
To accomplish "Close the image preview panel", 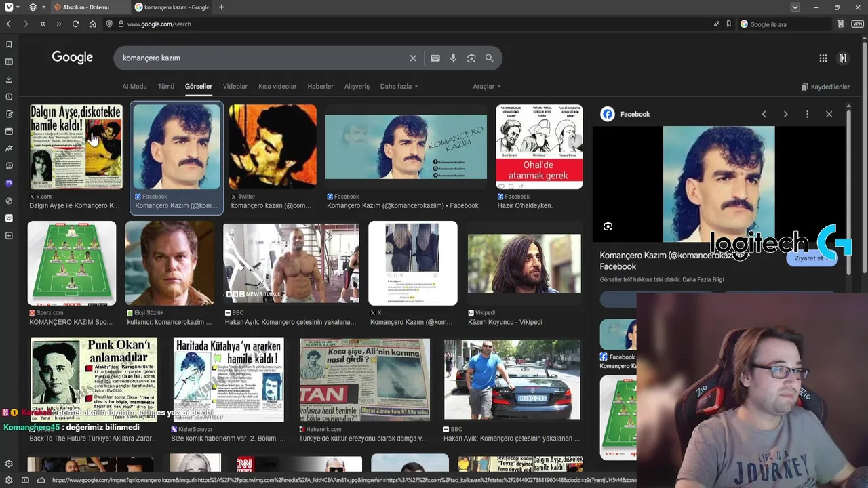I will 829,114.
